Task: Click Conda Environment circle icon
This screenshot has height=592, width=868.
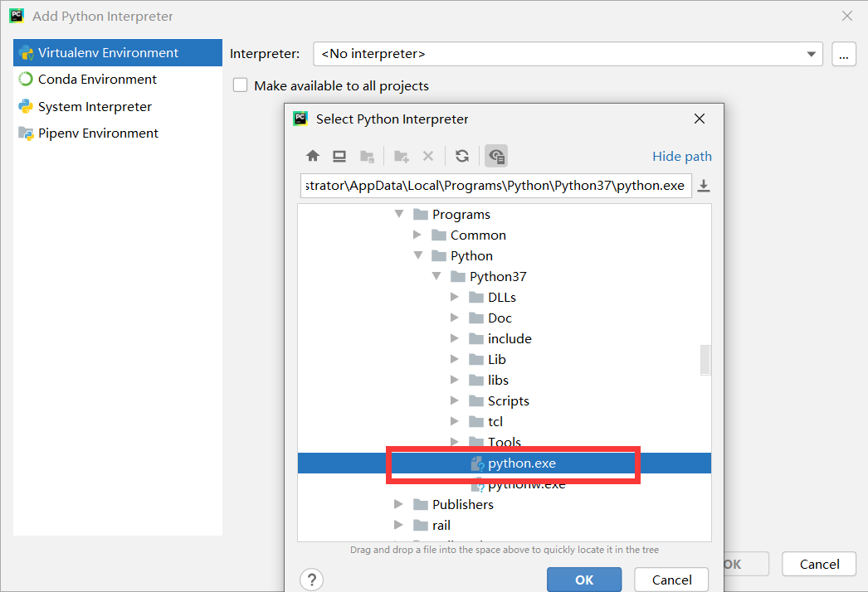Action: point(26,79)
